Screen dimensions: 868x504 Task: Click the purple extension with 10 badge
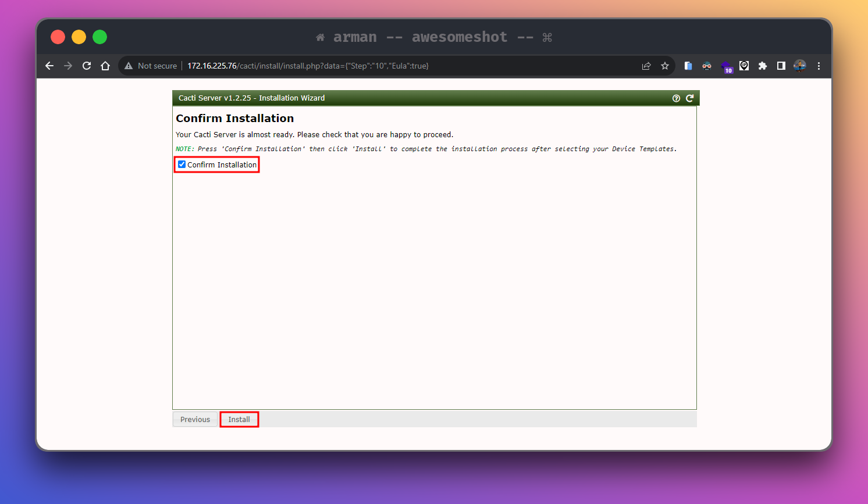click(726, 66)
